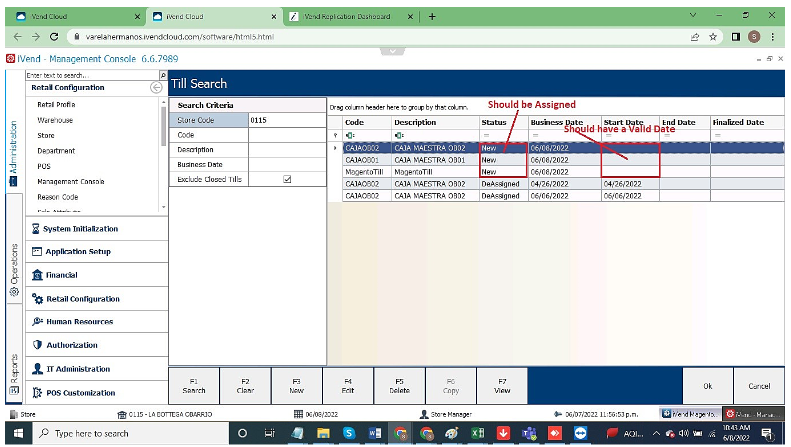The width and height of the screenshot is (791, 447).
Task: Click F3 New button
Action: click(297, 386)
